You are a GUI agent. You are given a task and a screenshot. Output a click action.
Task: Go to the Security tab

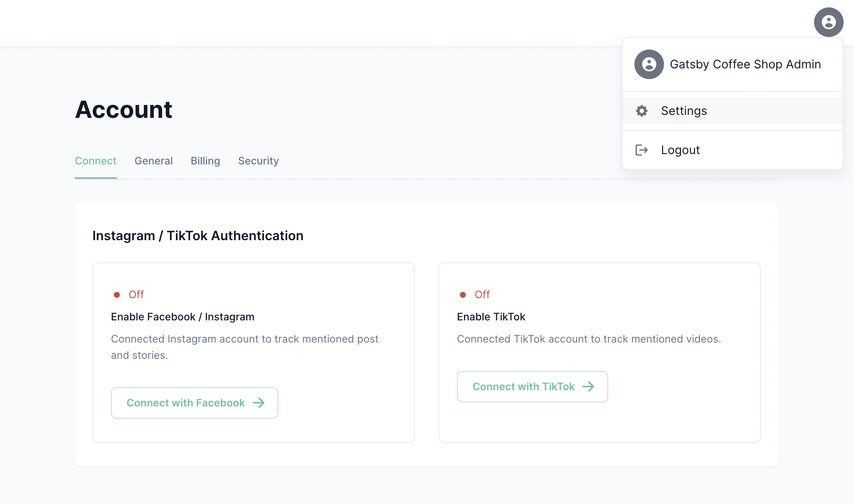(x=258, y=161)
